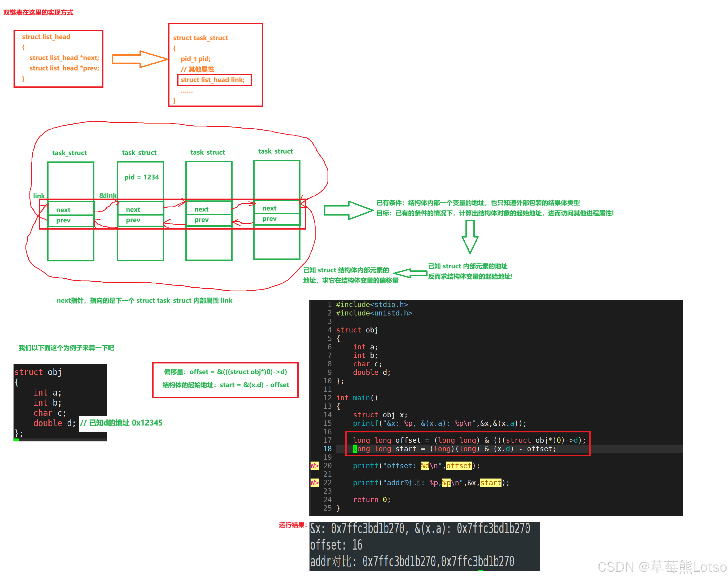The width and height of the screenshot is (728, 579).
Task: Click the '#include<stdio.h>' line
Action: pyautogui.click(x=372, y=304)
